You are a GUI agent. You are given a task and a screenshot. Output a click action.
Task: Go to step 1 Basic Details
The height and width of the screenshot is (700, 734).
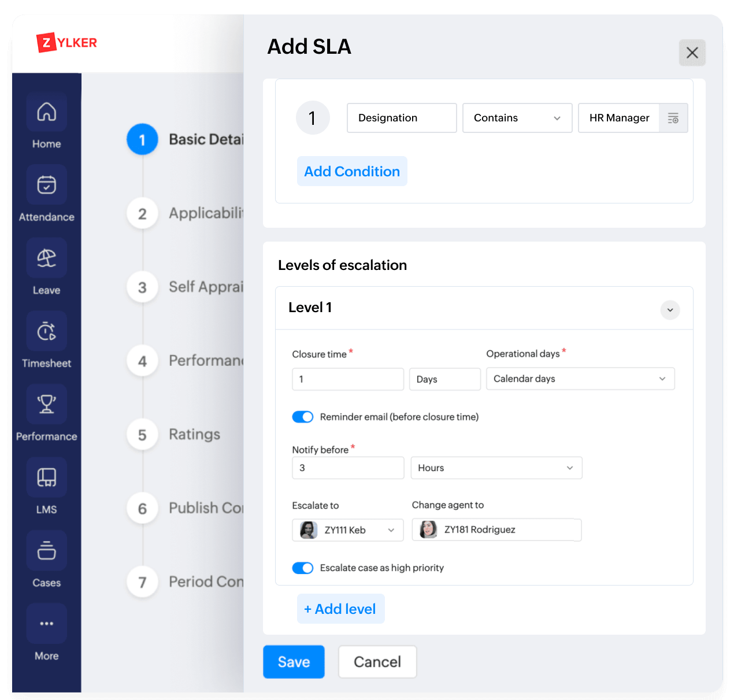tap(142, 140)
